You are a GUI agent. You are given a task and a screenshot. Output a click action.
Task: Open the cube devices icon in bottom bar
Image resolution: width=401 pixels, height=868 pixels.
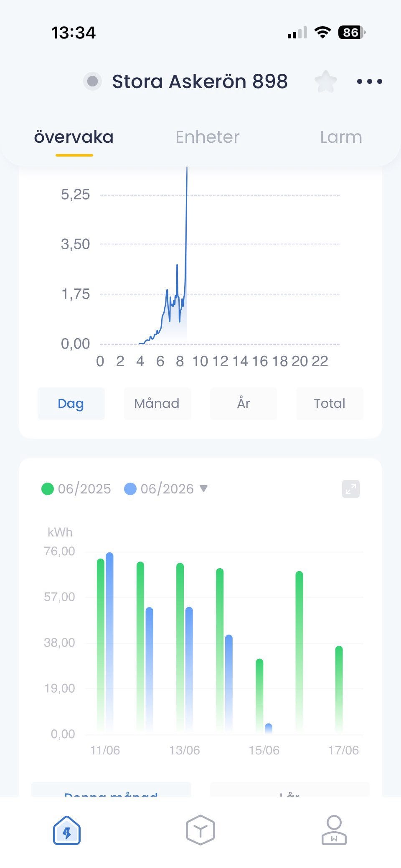pyautogui.click(x=200, y=830)
